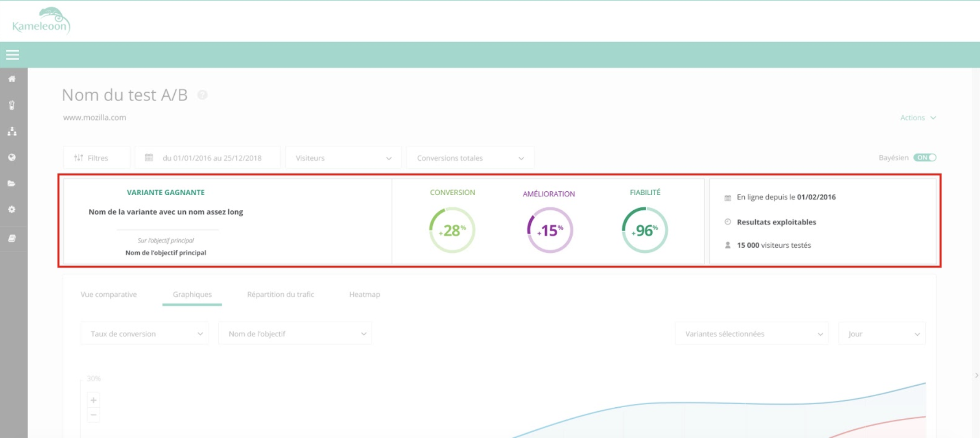
Task: Open the test tube experiments icon in sidebar
Action: click(12, 105)
